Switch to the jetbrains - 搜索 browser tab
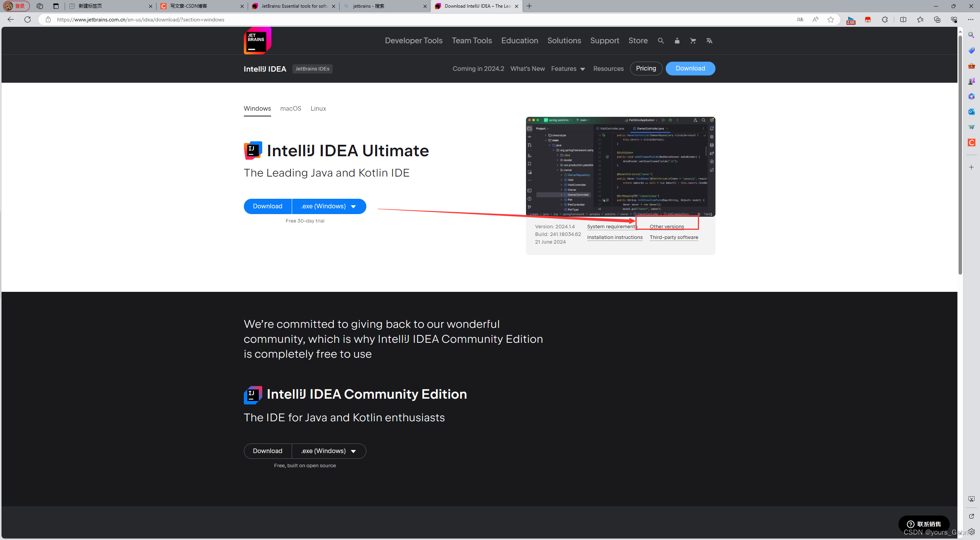Image resolution: width=980 pixels, height=540 pixels. point(385,6)
